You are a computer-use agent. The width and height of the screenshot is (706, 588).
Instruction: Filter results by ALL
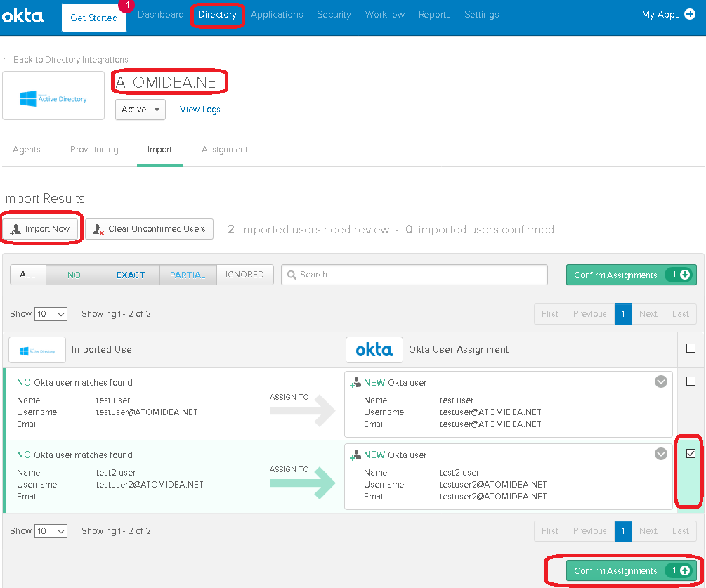click(x=28, y=275)
